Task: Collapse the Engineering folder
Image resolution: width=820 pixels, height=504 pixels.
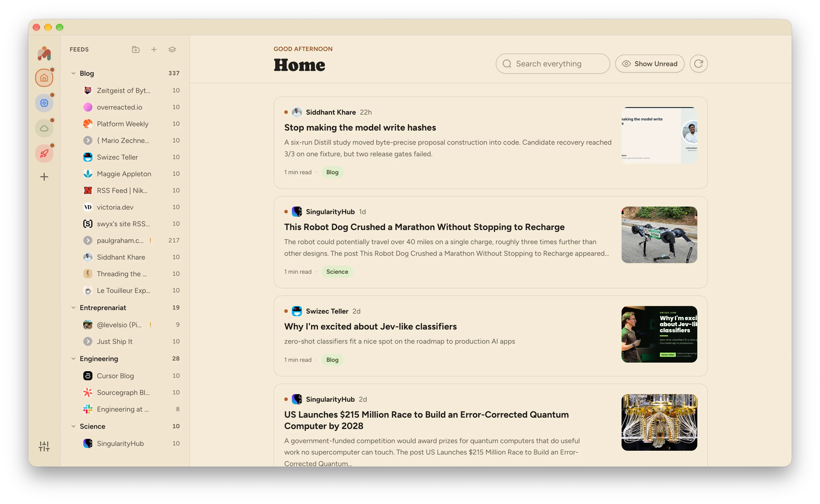Action: click(x=73, y=359)
